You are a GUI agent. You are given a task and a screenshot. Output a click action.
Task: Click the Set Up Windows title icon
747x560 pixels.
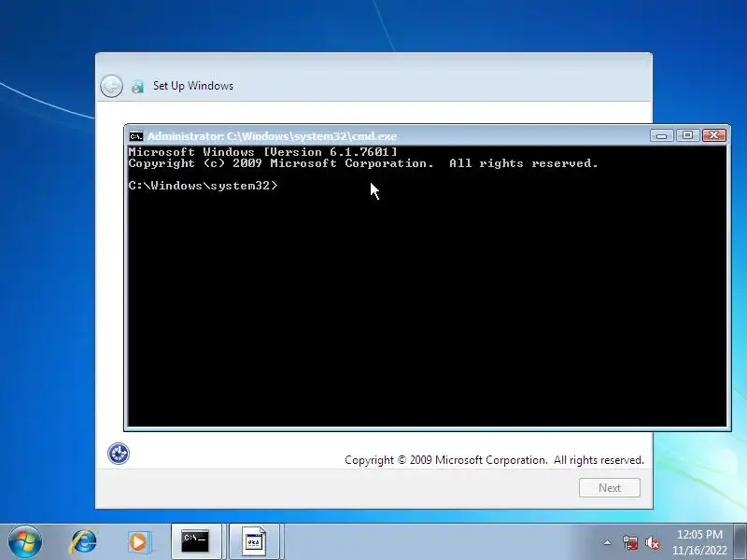click(137, 86)
